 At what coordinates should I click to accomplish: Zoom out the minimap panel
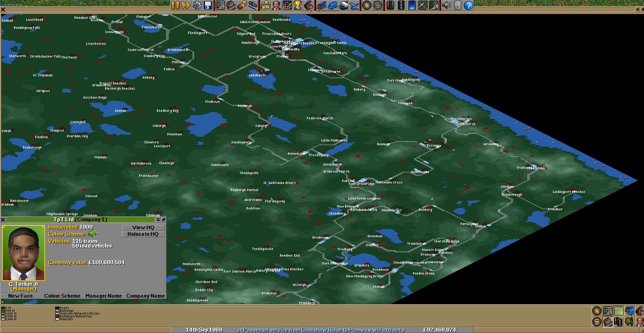(597, 322)
